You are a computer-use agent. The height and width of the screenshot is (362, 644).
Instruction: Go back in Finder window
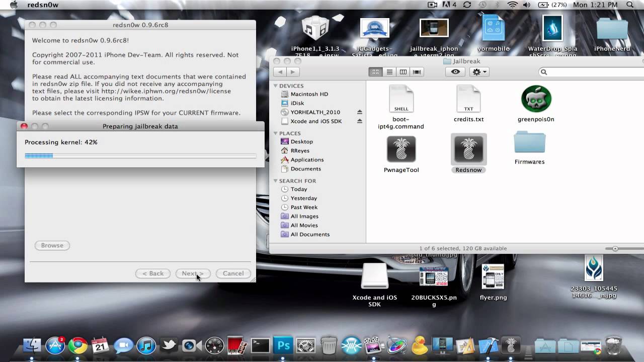279,72
